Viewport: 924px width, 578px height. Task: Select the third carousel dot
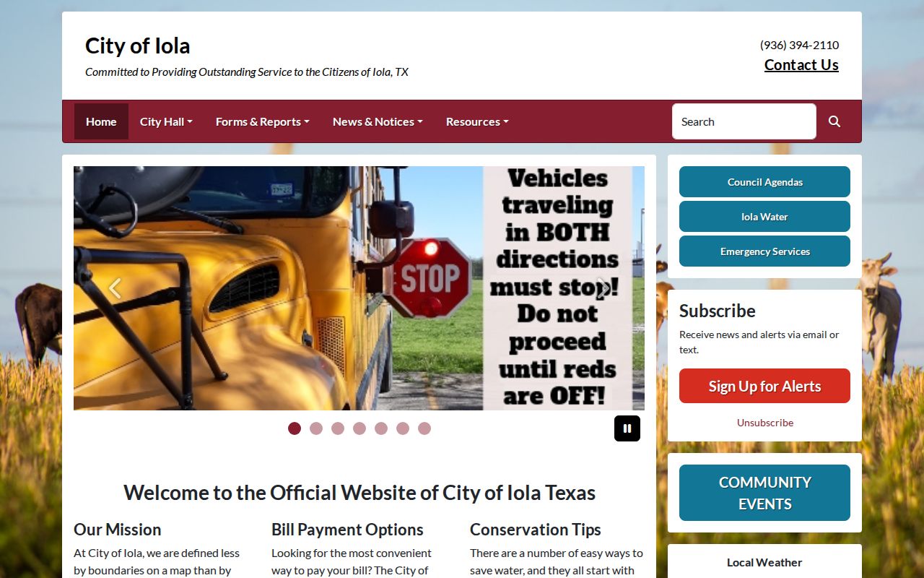338,428
